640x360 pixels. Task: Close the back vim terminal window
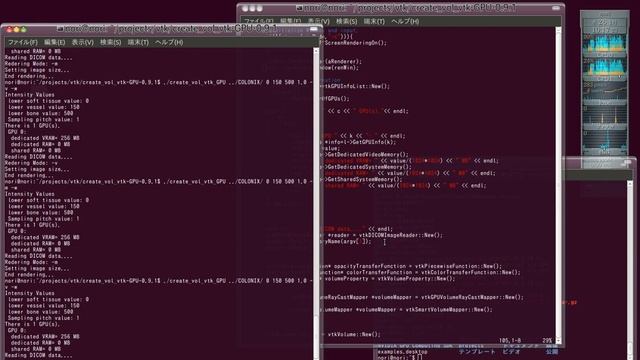245,8
